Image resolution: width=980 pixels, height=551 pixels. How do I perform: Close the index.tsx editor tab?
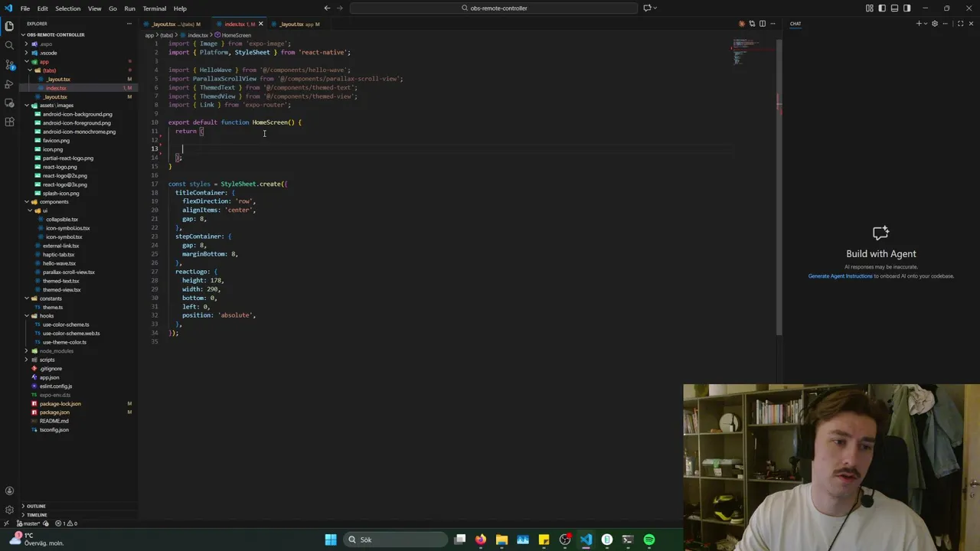point(260,24)
